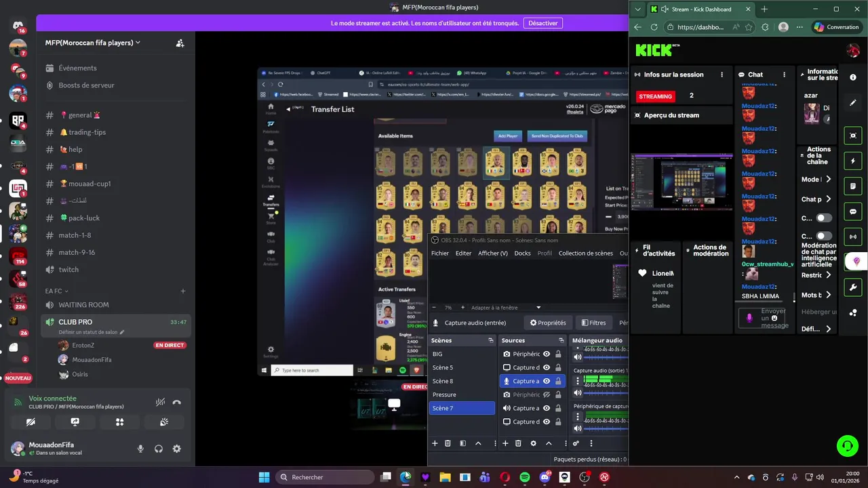868x488 pixels.
Task: Open OBS Fichier menu
Action: [x=440, y=253]
